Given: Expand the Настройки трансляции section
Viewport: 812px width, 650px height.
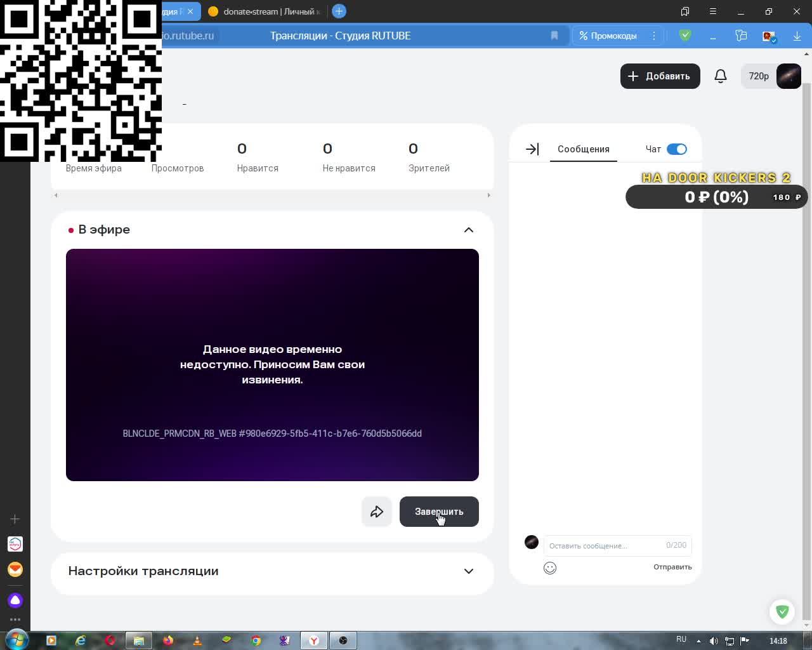Looking at the screenshot, I should (x=469, y=571).
